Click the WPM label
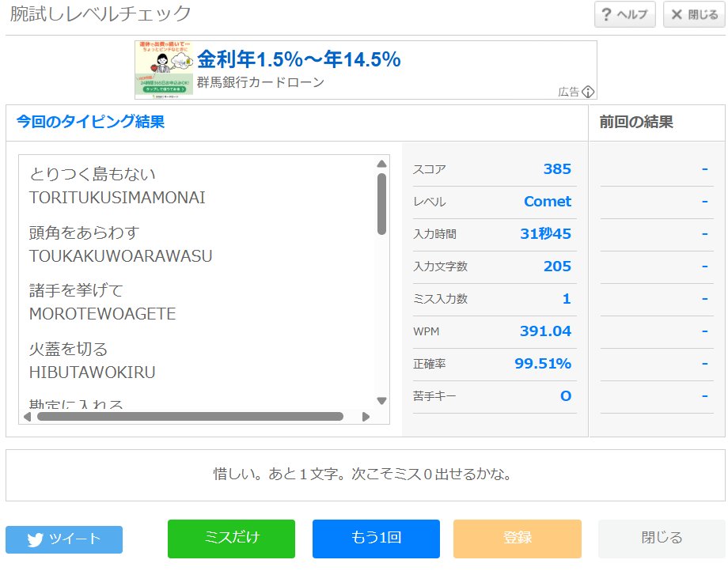This screenshot has width=728, height=571. [427, 331]
